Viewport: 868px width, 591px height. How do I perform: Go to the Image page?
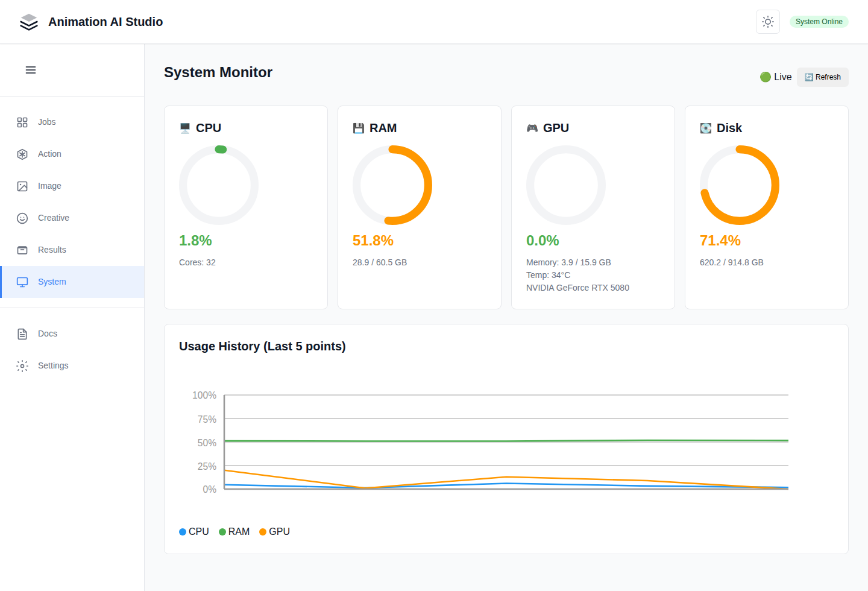click(x=72, y=186)
